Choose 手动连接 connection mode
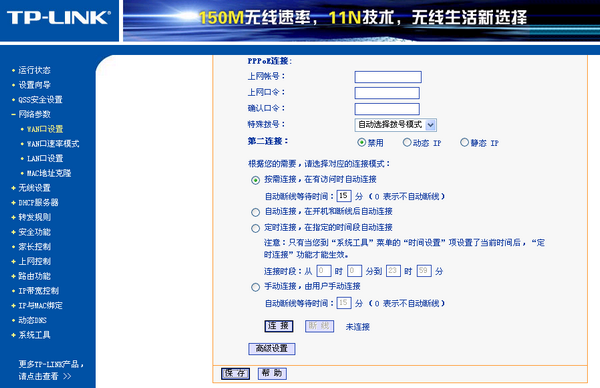Image resolution: width=600 pixels, height=388 pixels. click(255, 287)
